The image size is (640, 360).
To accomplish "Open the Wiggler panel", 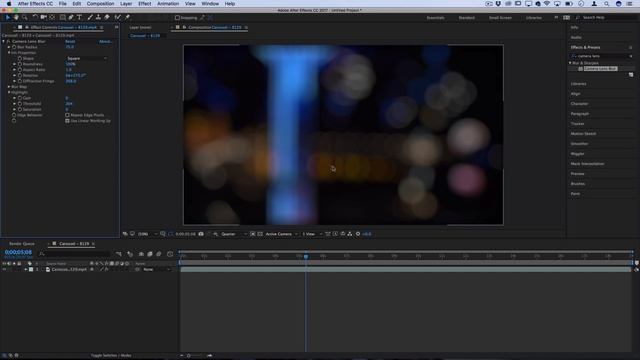I will (577, 154).
